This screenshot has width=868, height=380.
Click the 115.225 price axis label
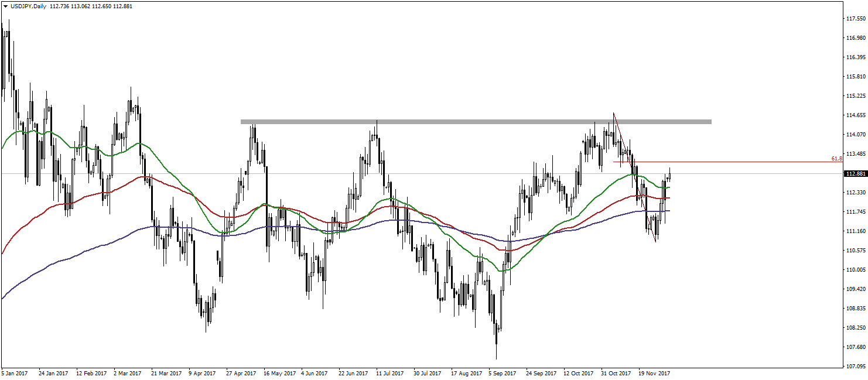856,96
